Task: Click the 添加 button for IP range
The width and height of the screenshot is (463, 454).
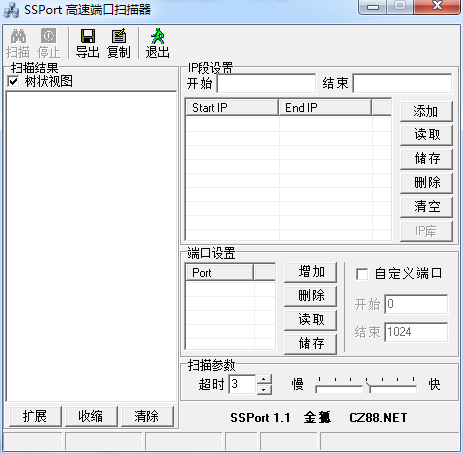Action: click(x=426, y=111)
